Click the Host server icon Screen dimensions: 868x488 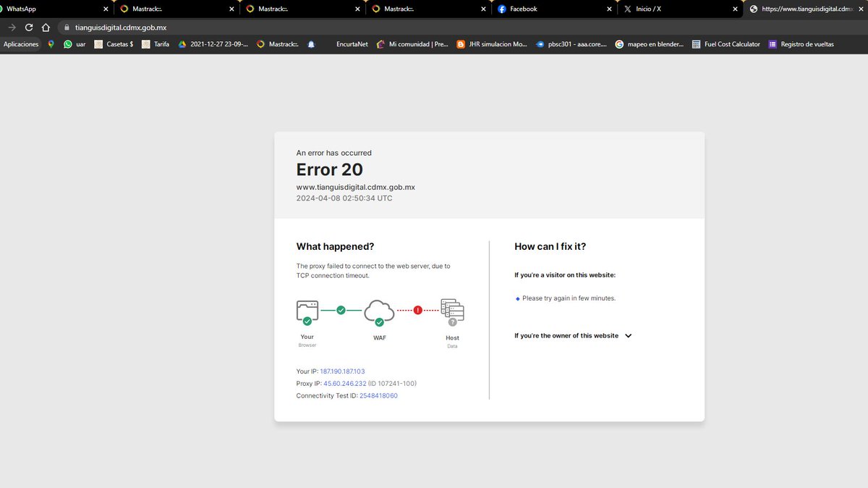tap(452, 312)
